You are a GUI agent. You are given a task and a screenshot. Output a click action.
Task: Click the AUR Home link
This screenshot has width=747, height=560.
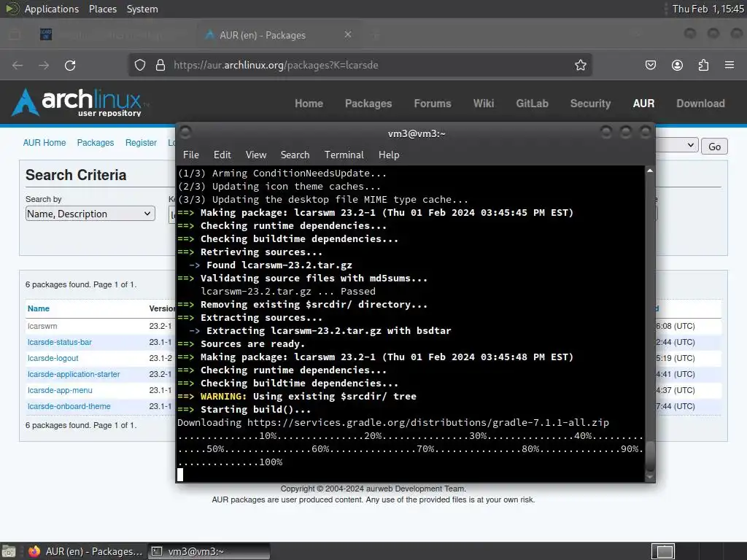44,143
